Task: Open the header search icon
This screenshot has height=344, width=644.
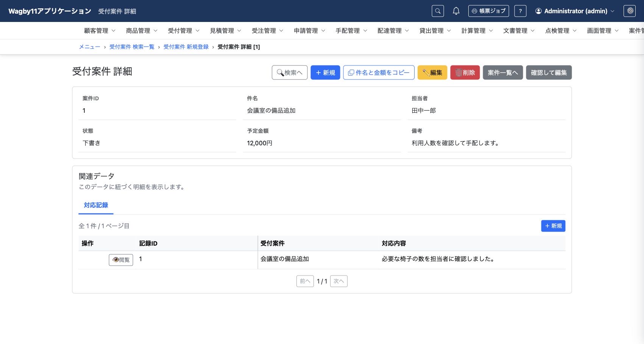Action: [438, 11]
